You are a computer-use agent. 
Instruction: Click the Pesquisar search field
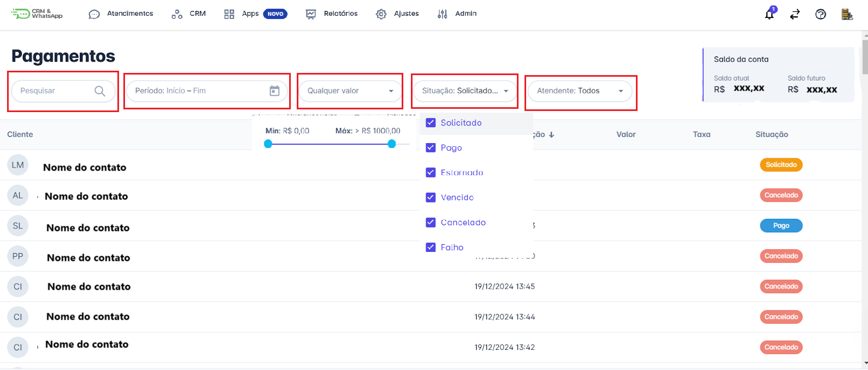(x=54, y=91)
